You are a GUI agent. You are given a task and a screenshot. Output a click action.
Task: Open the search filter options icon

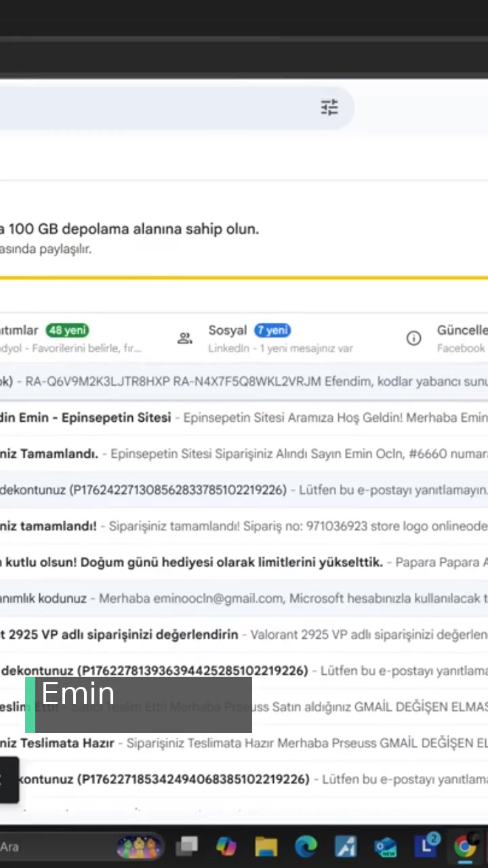point(329,107)
